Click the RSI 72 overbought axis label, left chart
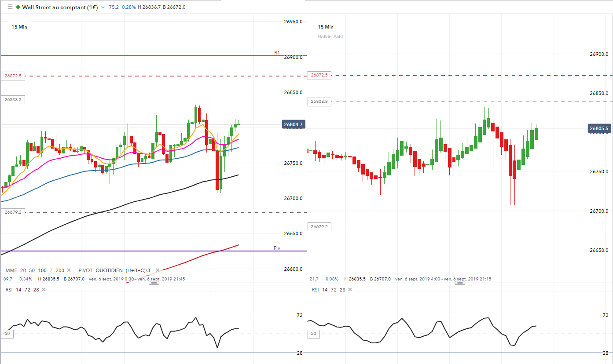Screen dimensions: 613x364 pos(300,315)
